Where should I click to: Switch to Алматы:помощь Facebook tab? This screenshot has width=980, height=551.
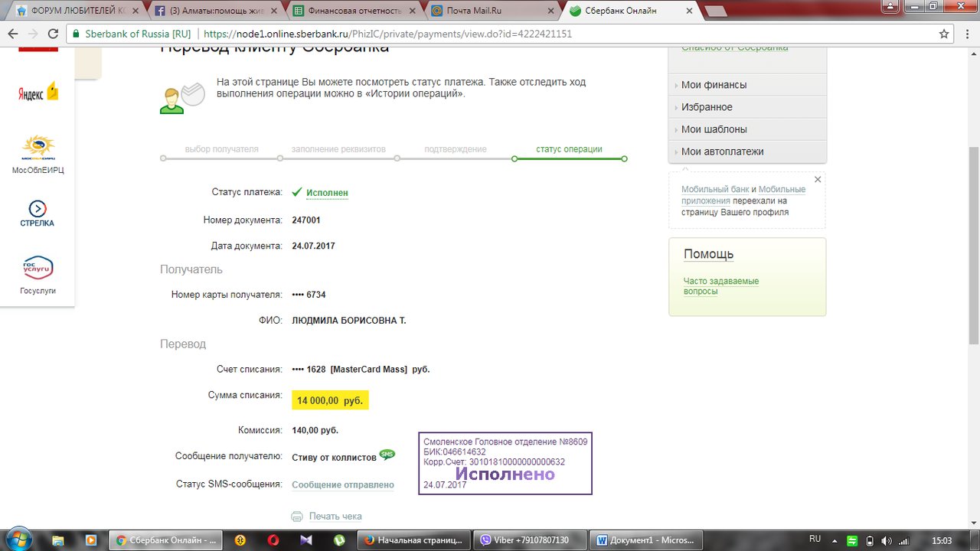(x=215, y=11)
